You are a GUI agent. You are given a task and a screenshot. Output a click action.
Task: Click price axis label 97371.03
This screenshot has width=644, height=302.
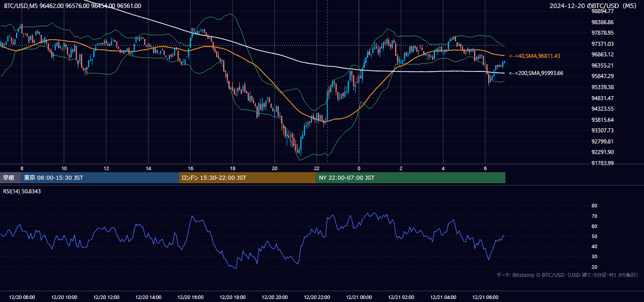click(603, 44)
